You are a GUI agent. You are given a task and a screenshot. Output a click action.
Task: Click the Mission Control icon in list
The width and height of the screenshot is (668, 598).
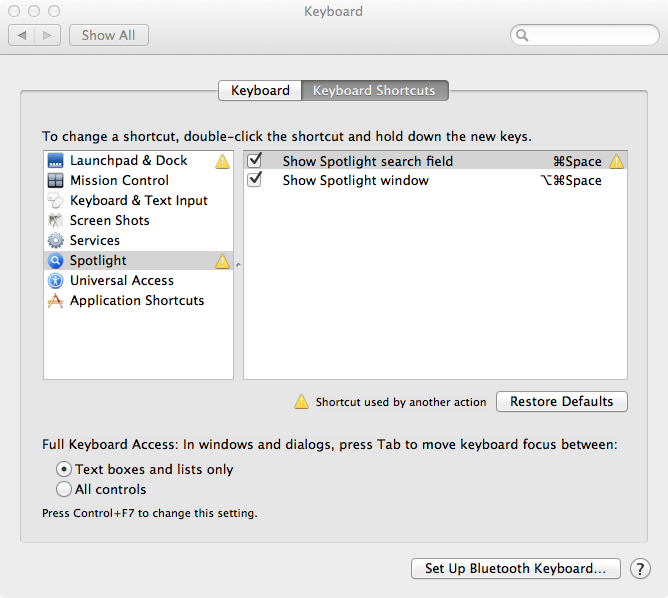coord(55,181)
